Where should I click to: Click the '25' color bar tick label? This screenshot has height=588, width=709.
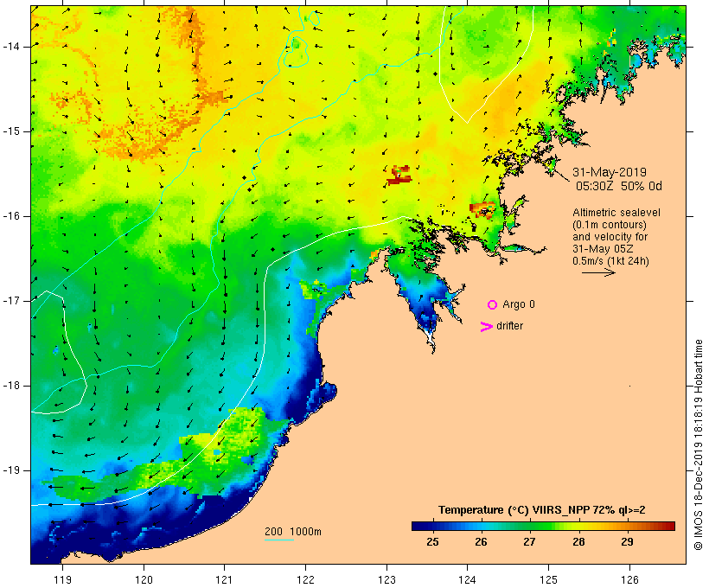432,541
